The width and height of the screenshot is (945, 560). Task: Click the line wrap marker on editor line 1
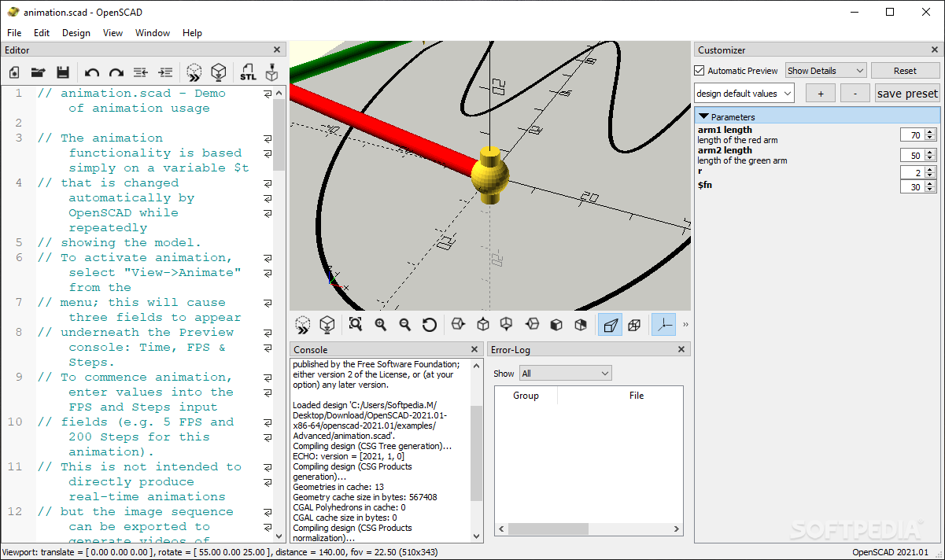[x=268, y=94]
